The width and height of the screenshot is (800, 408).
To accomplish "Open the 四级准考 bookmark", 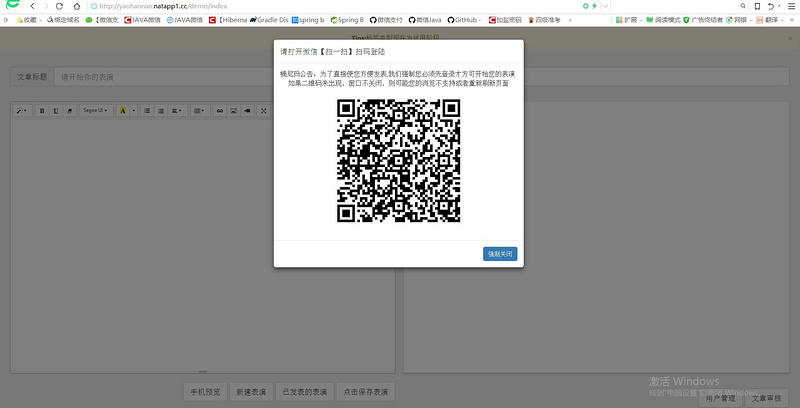I will 544,20.
